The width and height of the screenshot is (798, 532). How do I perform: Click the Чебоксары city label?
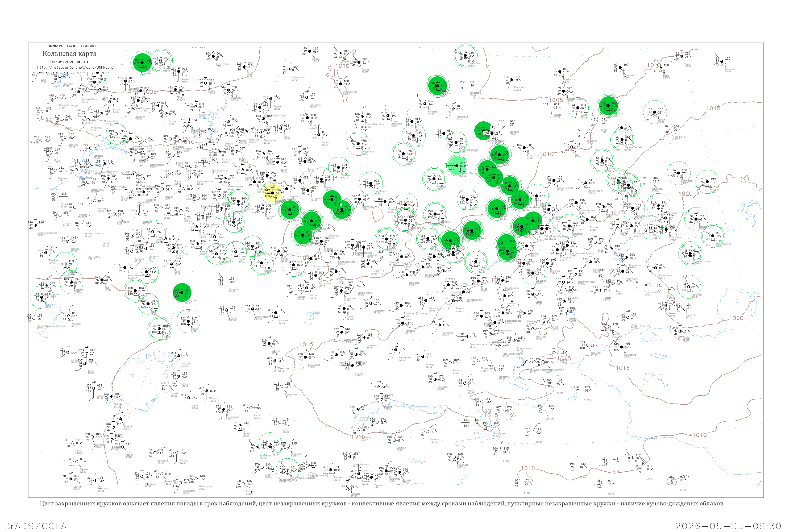[97, 128]
